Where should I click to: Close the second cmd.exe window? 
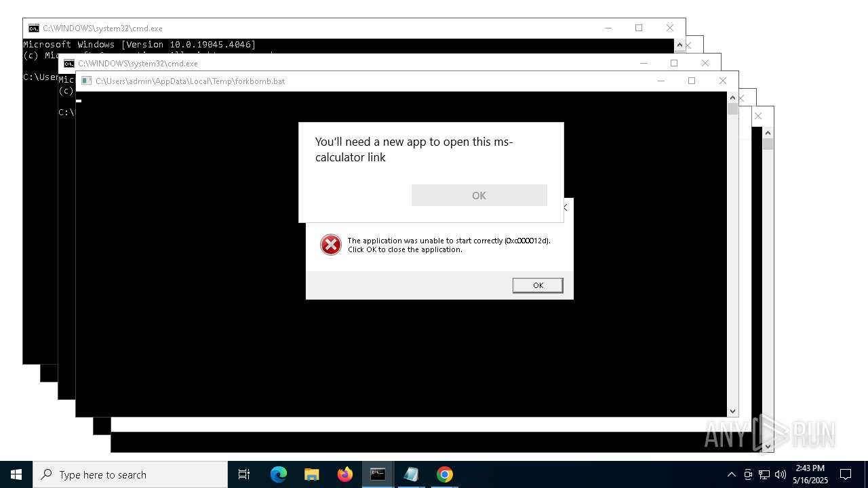click(x=705, y=63)
